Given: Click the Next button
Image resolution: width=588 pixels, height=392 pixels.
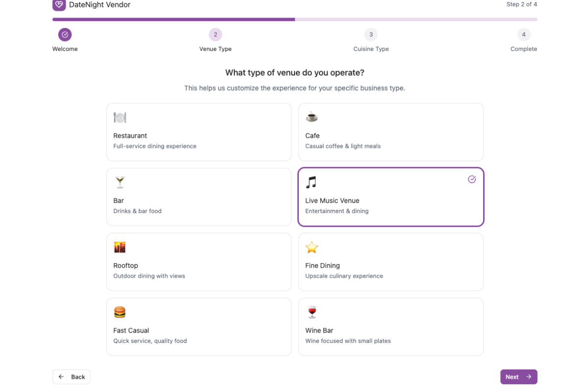Looking at the screenshot, I should pos(518,377).
